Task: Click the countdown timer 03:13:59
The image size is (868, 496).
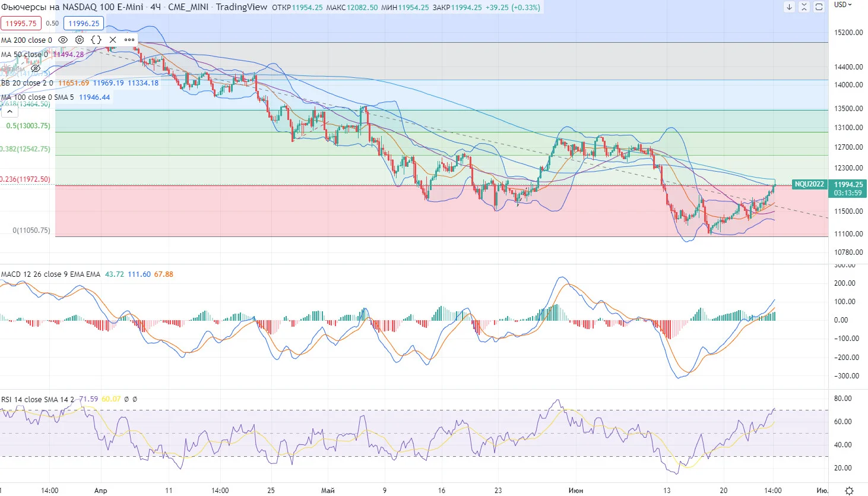Action: click(x=848, y=193)
